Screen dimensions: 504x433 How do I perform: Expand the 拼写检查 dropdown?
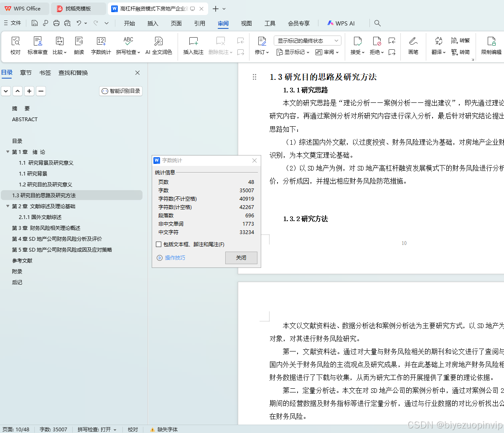click(x=128, y=52)
